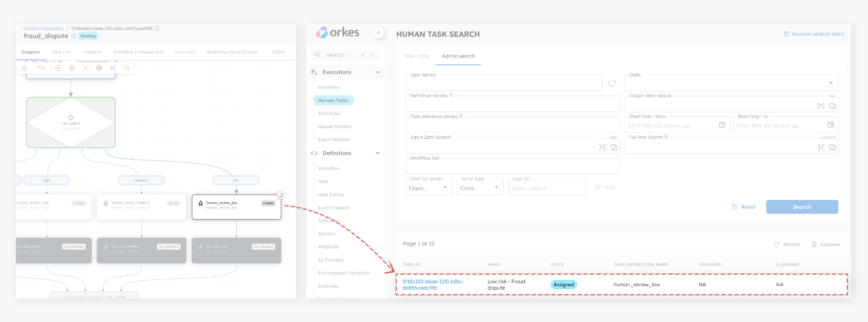This screenshot has height=322, width=868.
Task: Click the home icon in the diagram toolbar
Action: pyautogui.click(x=24, y=68)
